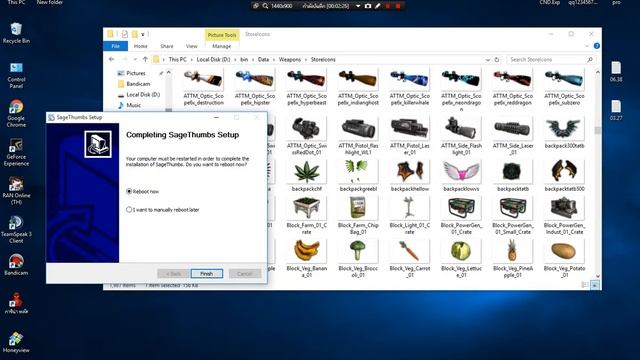Switch to the Home ribbon tab

[x=140, y=46]
